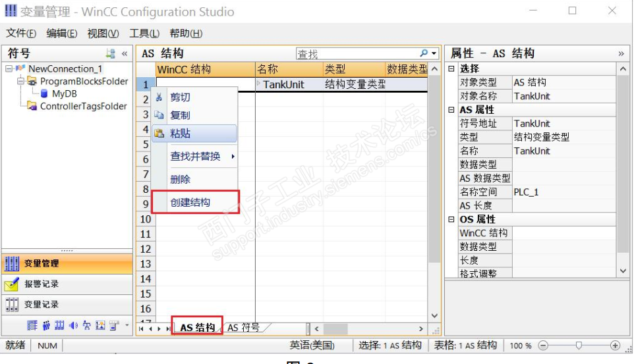Go to previous sheet tab arrow

coord(150,328)
